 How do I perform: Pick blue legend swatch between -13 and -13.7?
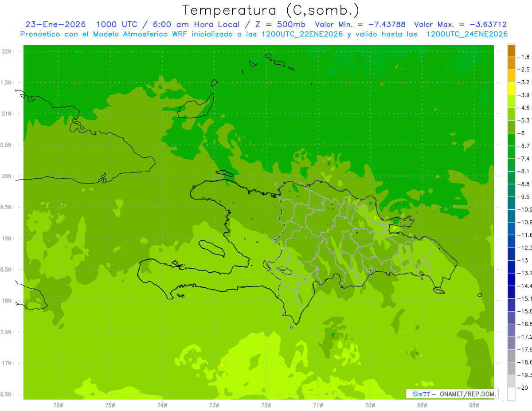(x=511, y=267)
